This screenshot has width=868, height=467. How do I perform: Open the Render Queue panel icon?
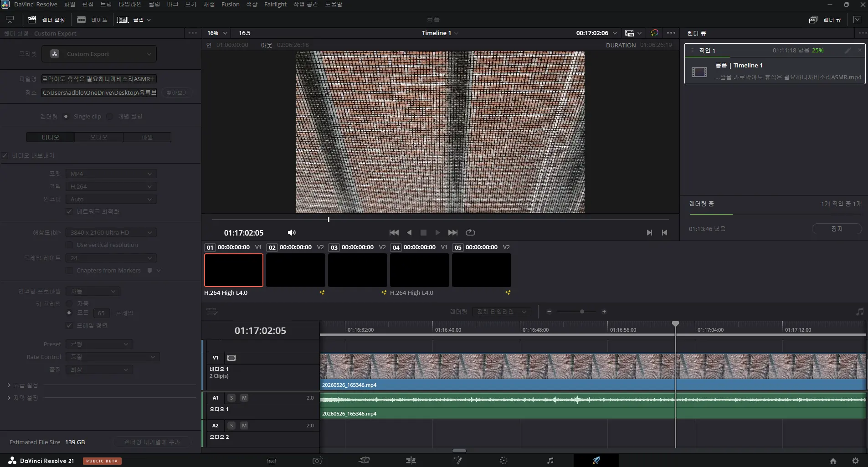pos(813,20)
